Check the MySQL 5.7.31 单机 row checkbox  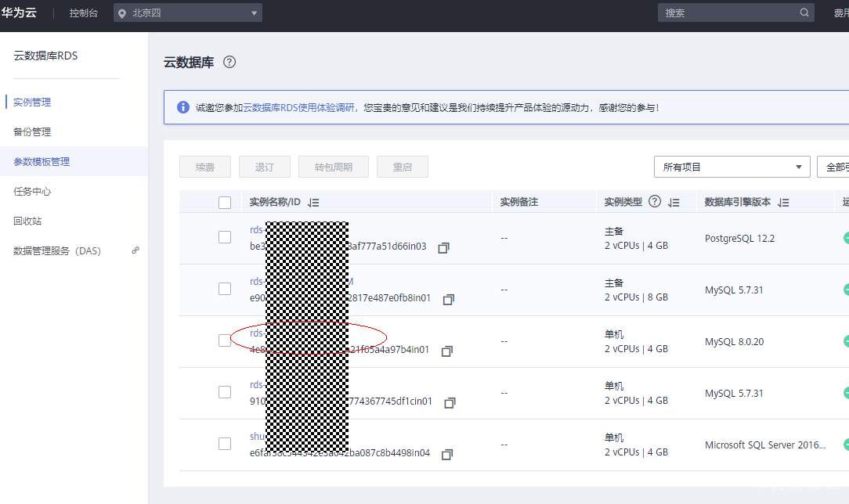click(x=225, y=392)
